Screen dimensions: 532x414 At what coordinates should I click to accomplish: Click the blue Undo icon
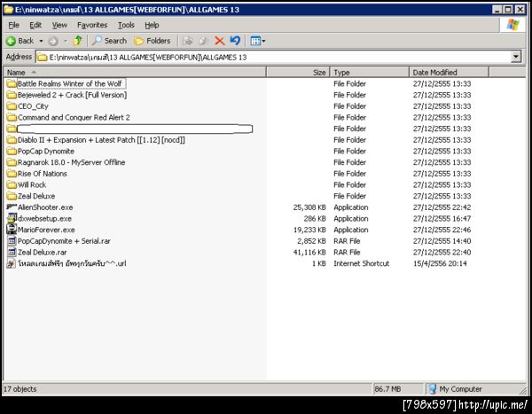click(x=235, y=41)
